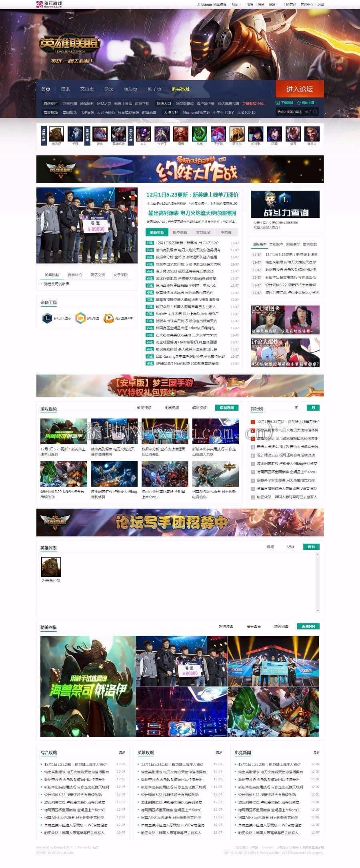Switch to the 官方红贴 news tab

tap(203, 232)
